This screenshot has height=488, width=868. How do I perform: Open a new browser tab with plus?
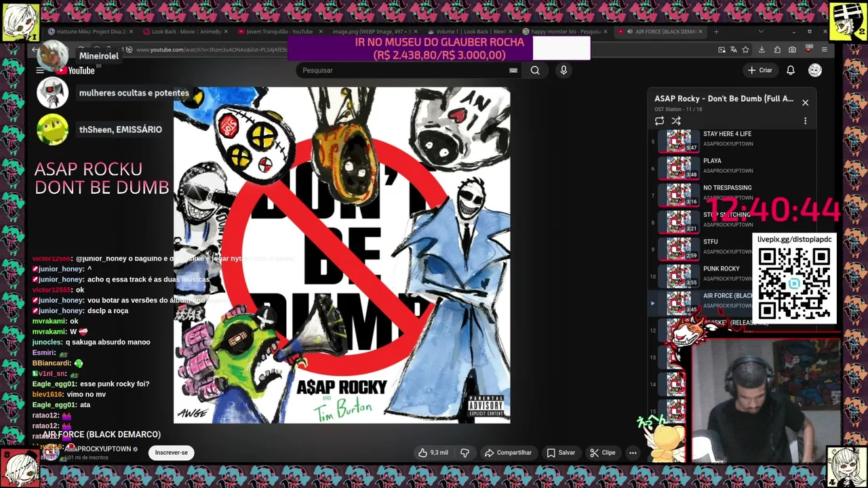pos(716,31)
